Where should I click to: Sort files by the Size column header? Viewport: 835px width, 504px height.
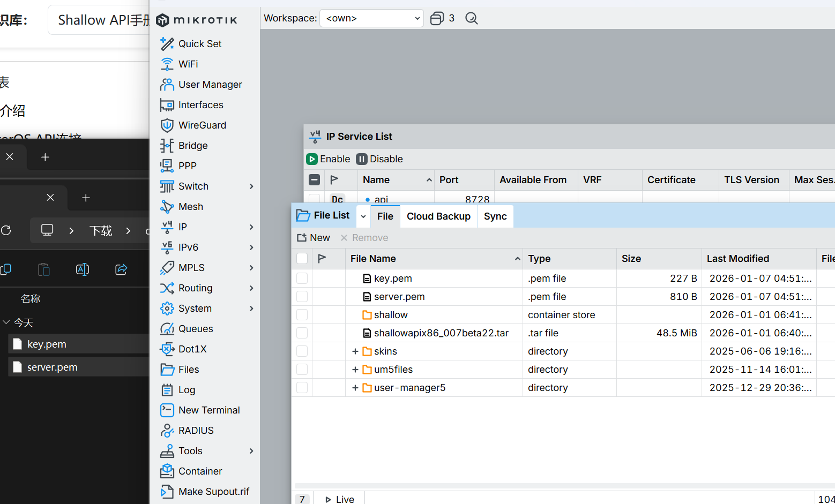631,259
